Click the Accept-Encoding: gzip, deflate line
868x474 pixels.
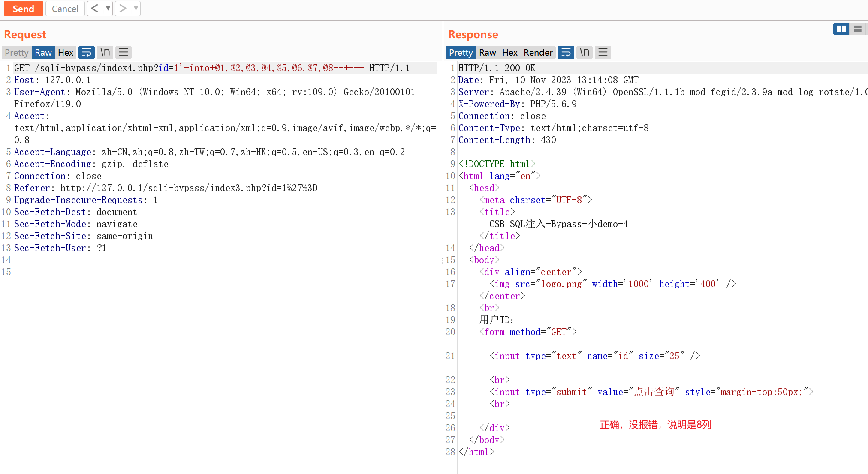pos(91,164)
